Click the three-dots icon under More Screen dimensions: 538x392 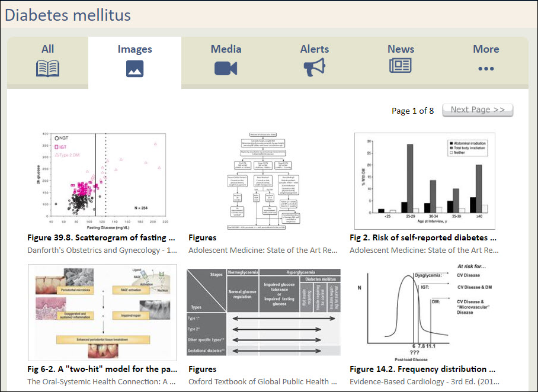486,69
